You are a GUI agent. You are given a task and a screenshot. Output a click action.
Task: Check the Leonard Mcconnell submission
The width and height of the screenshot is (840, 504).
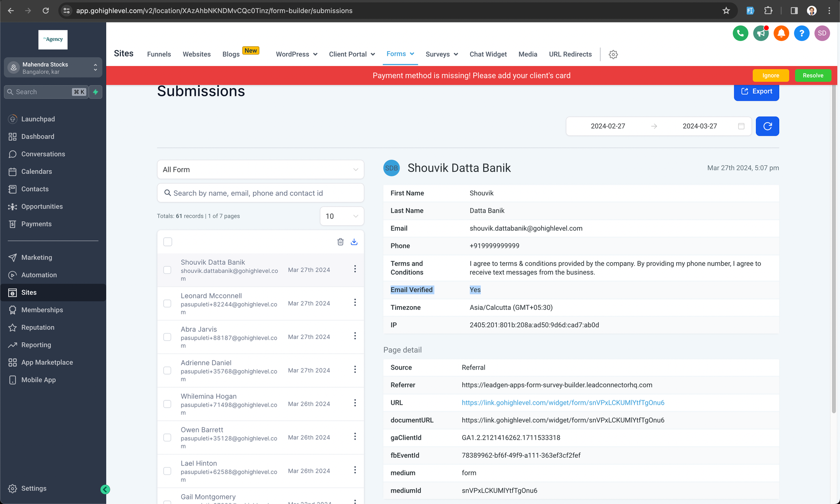pyautogui.click(x=167, y=304)
